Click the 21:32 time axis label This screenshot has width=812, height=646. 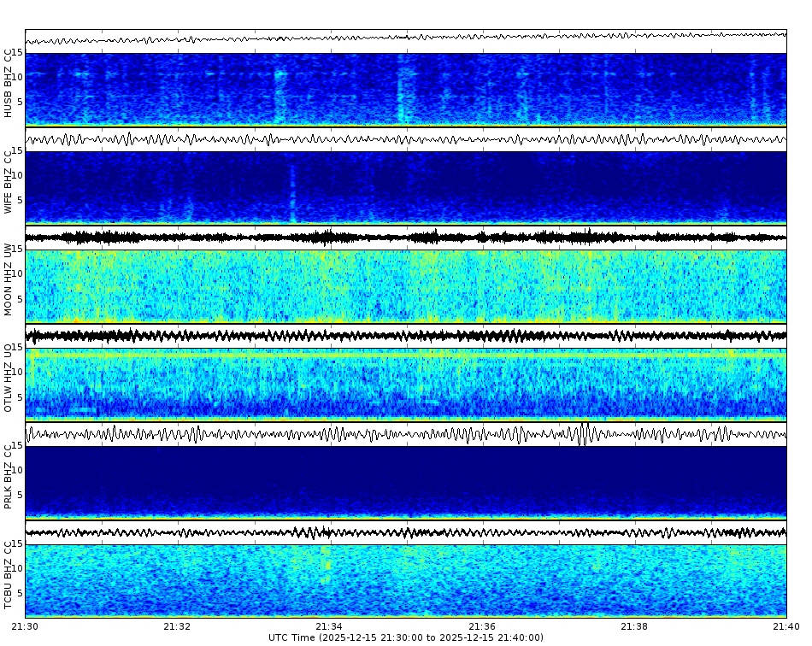[177, 625]
